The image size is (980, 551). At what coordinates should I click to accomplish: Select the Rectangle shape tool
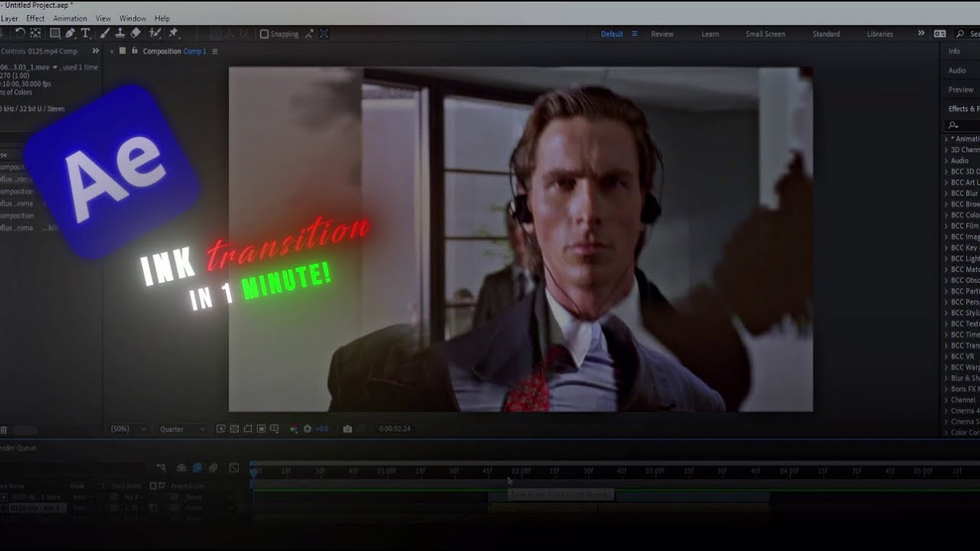tap(55, 33)
